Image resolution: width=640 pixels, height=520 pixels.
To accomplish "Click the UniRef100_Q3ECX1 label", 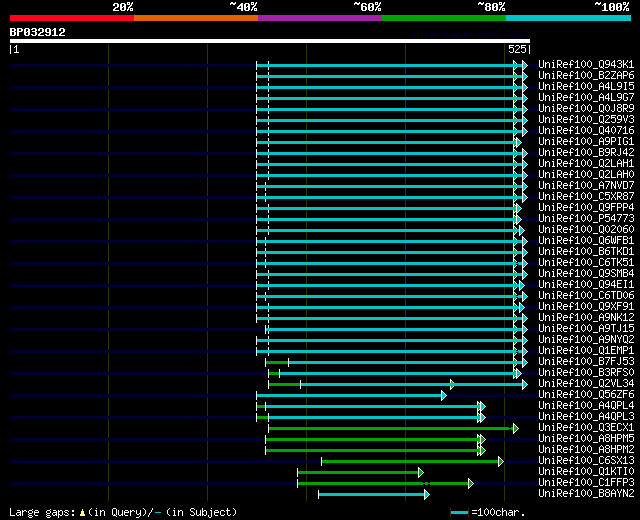I will coord(586,428).
